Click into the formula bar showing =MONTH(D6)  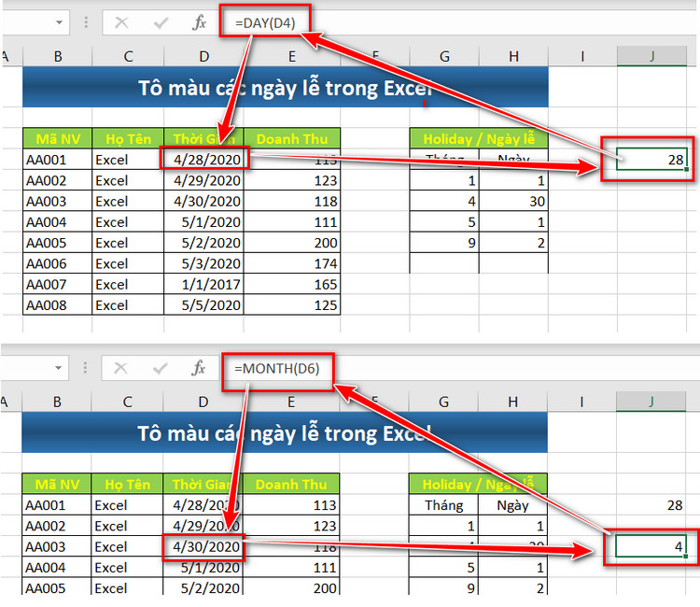pyautogui.click(x=460, y=368)
